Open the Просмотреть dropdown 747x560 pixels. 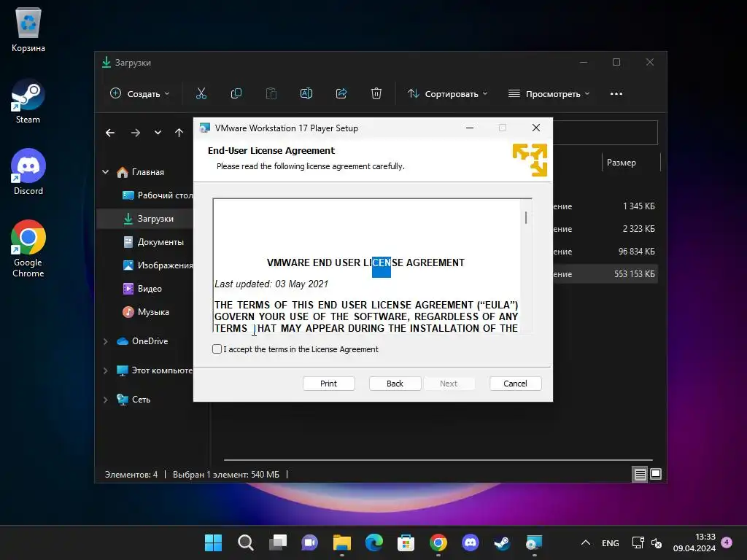tap(549, 94)
